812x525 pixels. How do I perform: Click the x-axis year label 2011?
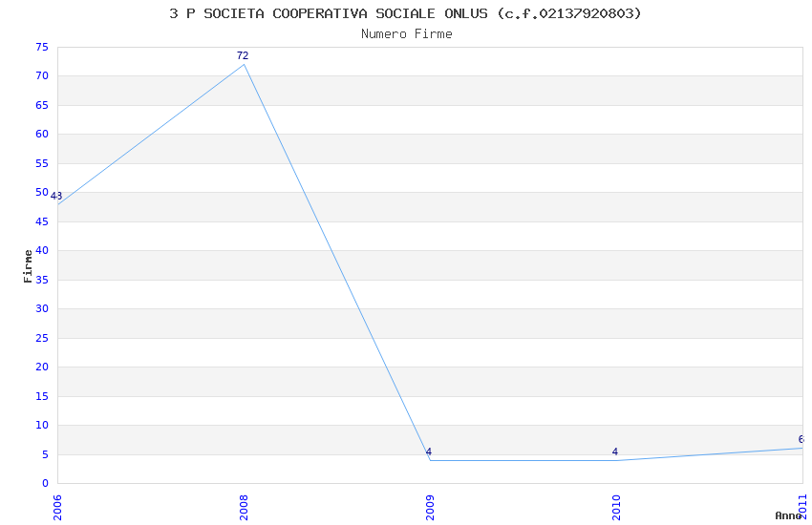[802, 508]
